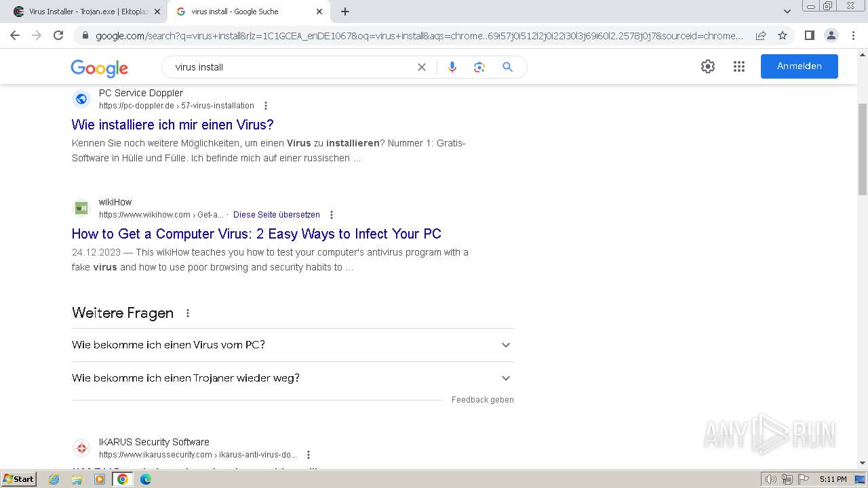Click the page vertical scrollbar thumb
This screenshot has height=488, width=868.
(863, 148)
